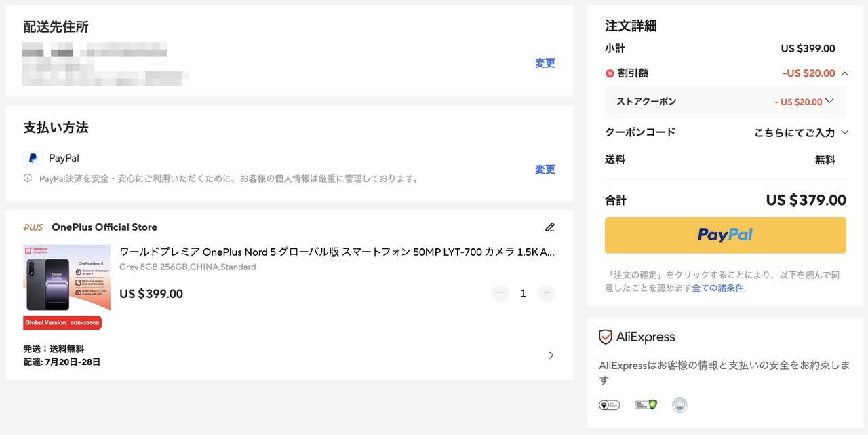Click the round certification seal badge

(679, 405)
